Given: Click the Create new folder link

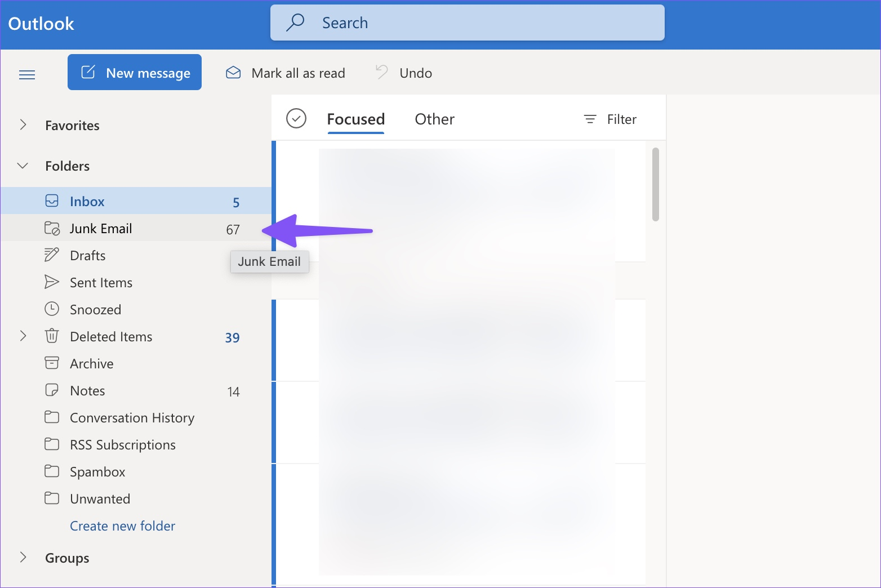Looking at the screenshot, I should [x=123, y=526].
